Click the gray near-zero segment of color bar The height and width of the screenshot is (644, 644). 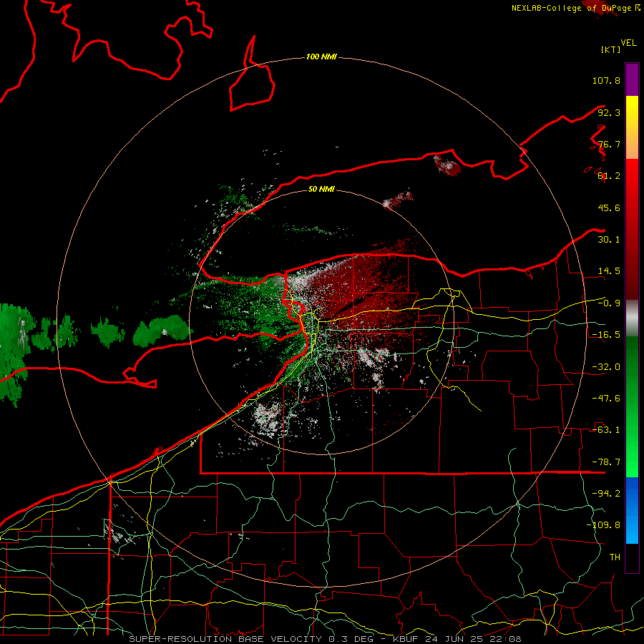pyautogui.click(x=632, y=318)
